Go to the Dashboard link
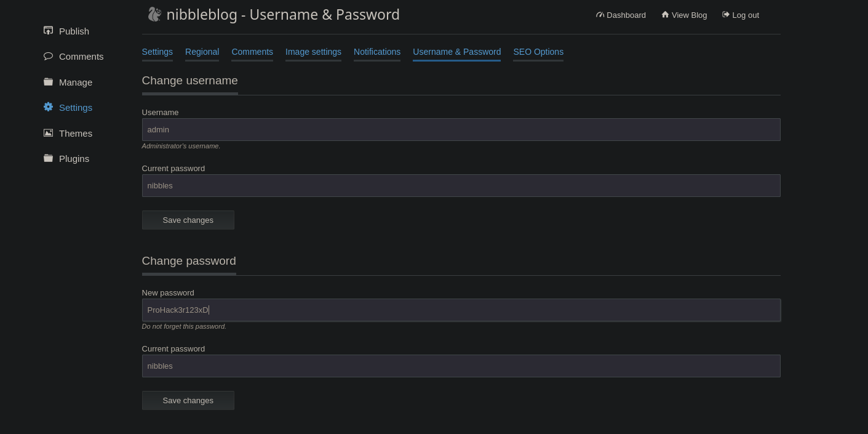Image resolution: width=868 pixels, height=434 pixels. click(621, 15)
